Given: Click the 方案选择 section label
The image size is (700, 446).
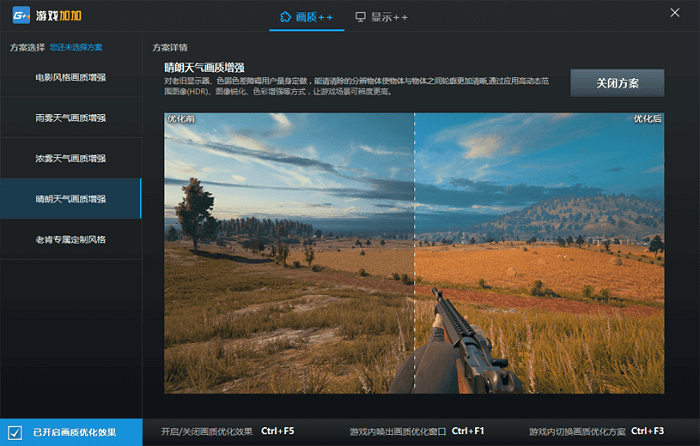Looking at the screenshot, I should pyautogui.click(x=27, y=47).
